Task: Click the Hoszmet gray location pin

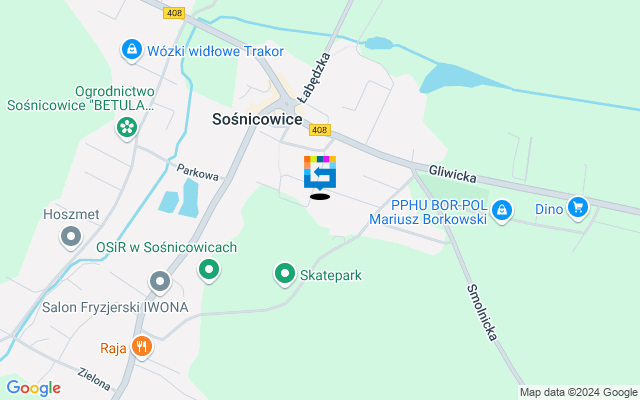Action: point(71,237)
